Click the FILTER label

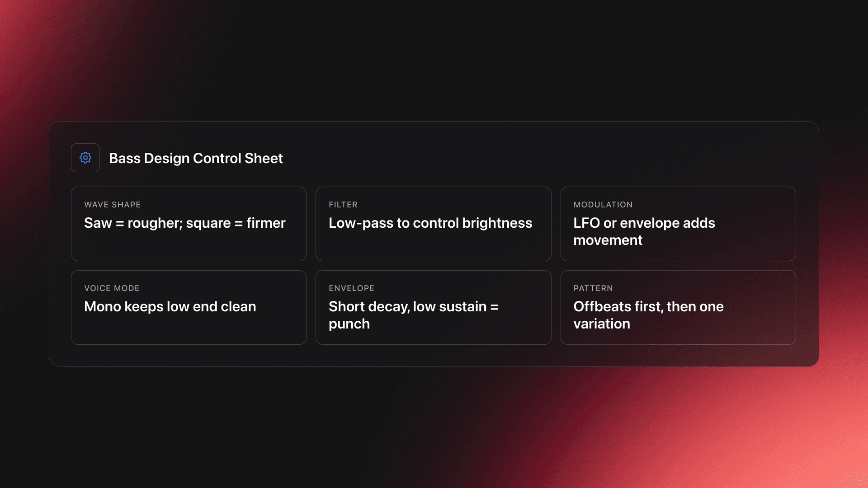[x=343, y=205]
